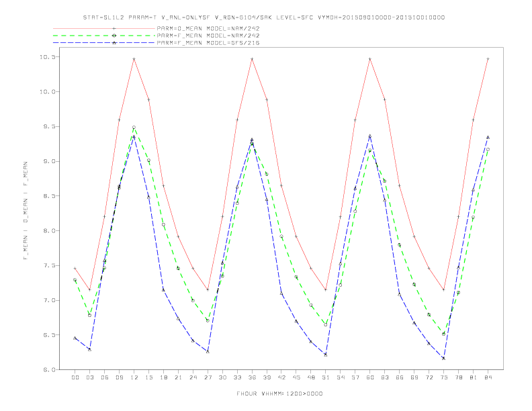Click the green circle data point at hour 42
The height and width of the screenshot is (411, 532).
(x=281, y=236)
